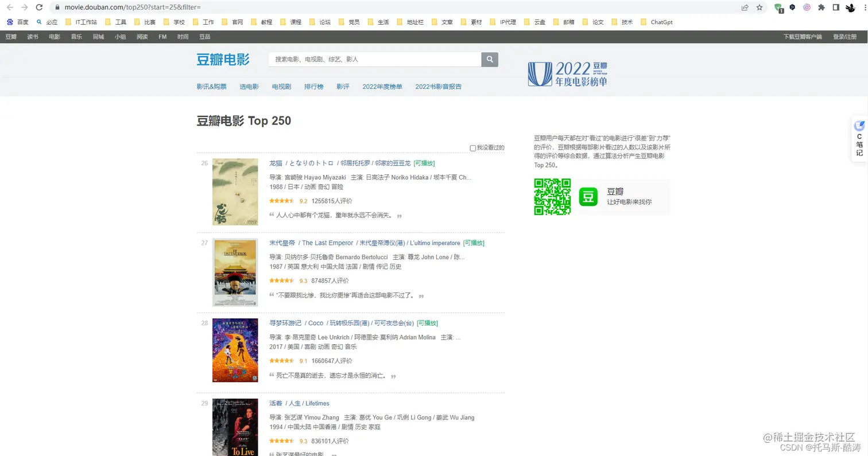Image resolution: width=868 pixels, height=456 pixels.
Task: Open the 影讯&购票 tab
Action: click(x=211, y=87)
